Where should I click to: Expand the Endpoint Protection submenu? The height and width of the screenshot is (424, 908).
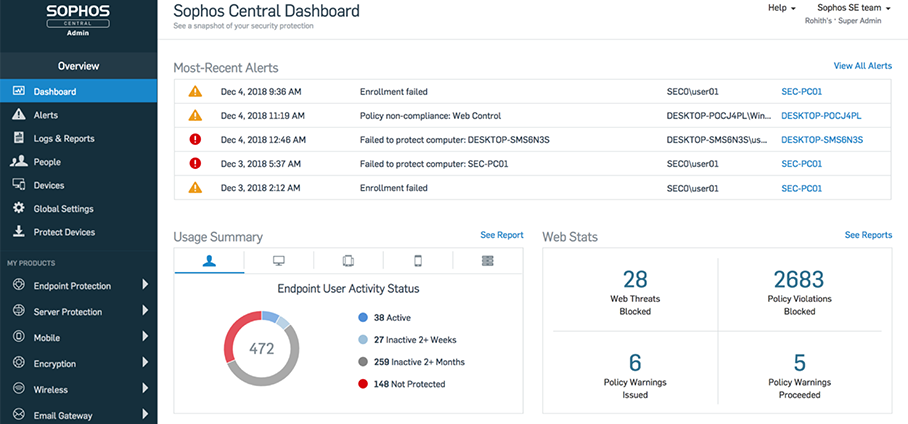click(145, 285)
